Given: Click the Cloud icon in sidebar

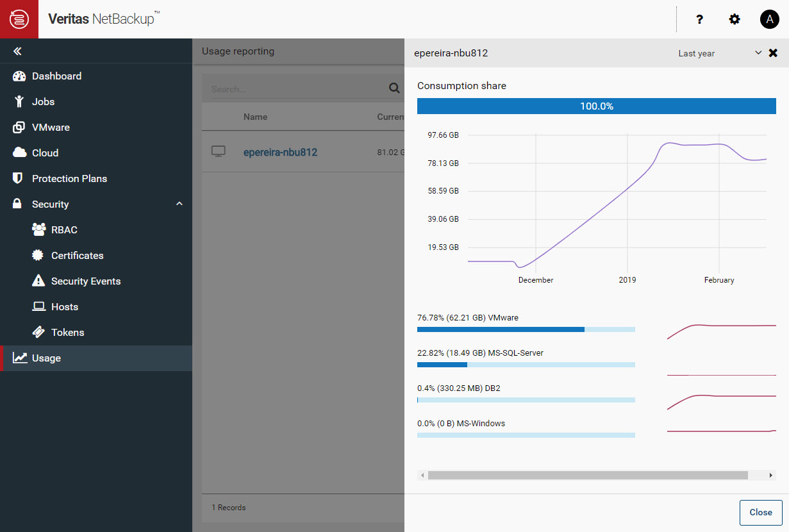Looking at the screenshot, I should tap(19, 153).
